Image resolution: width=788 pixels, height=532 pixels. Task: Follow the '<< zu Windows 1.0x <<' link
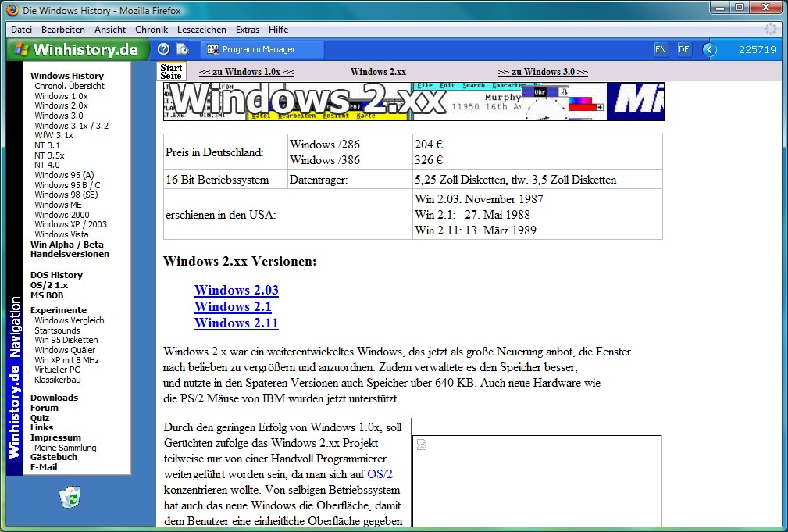(246, 72)
